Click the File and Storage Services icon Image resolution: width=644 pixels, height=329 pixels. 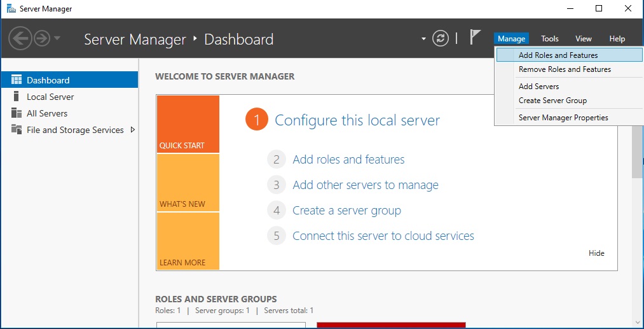[17, 130]
